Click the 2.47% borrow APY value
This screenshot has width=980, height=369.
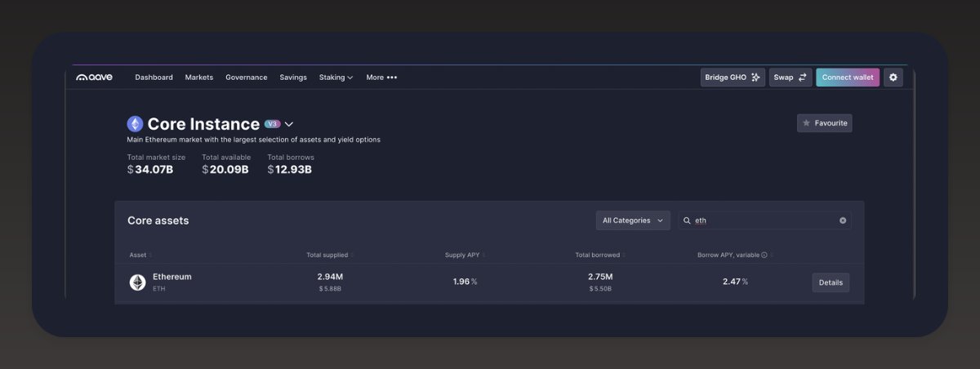coord(735,282)
